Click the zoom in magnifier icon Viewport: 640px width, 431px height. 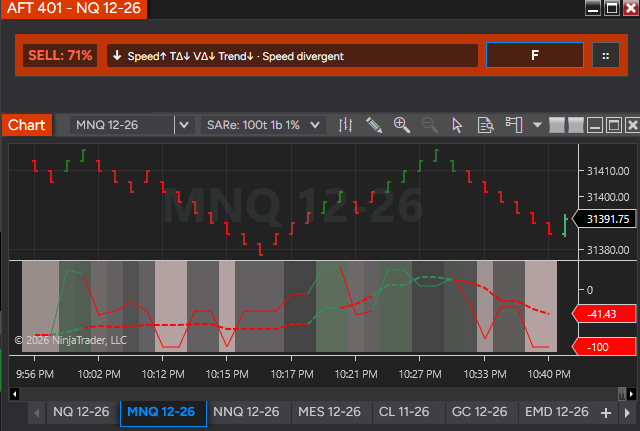tap(402, 125)
